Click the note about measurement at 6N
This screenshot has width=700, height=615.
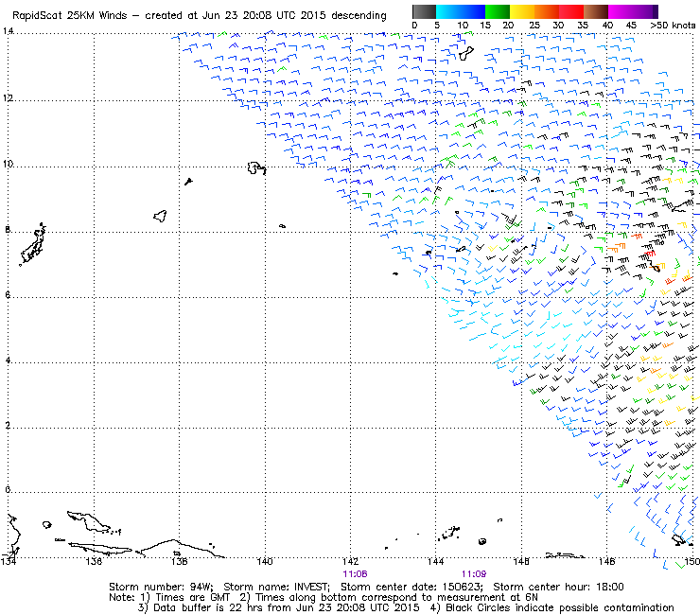(389, 597)
